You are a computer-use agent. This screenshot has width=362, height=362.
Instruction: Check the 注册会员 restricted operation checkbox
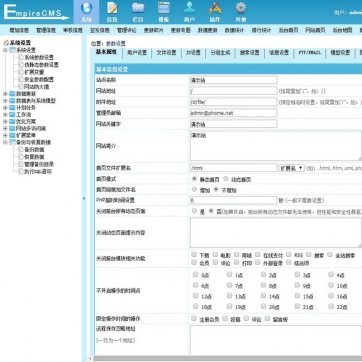[x=194, y=319]
